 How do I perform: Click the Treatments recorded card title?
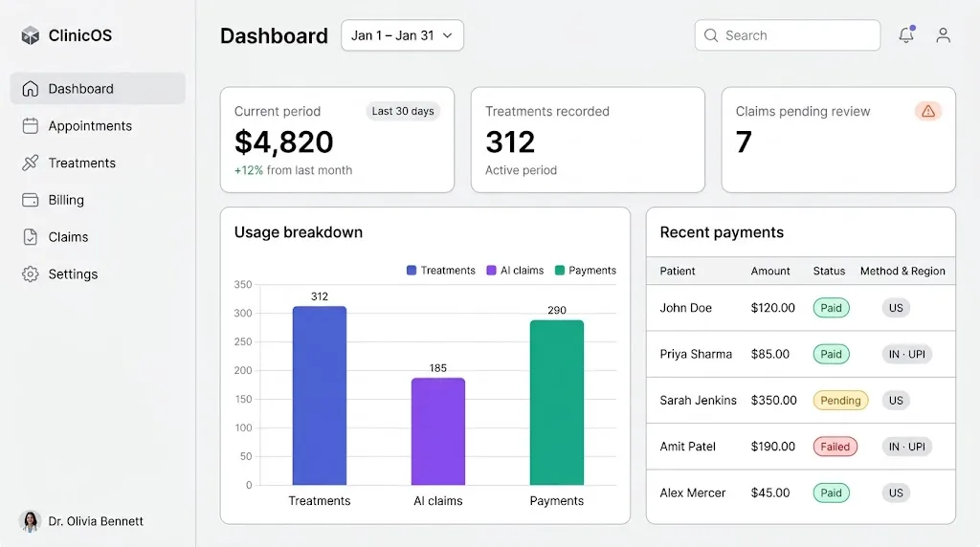pyautogui.click(x=546, y=111)
